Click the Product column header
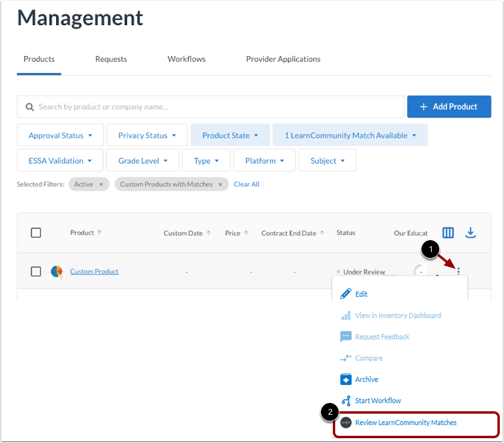The height and width of the screenshot is (443, 504). (x=82, y=232)
